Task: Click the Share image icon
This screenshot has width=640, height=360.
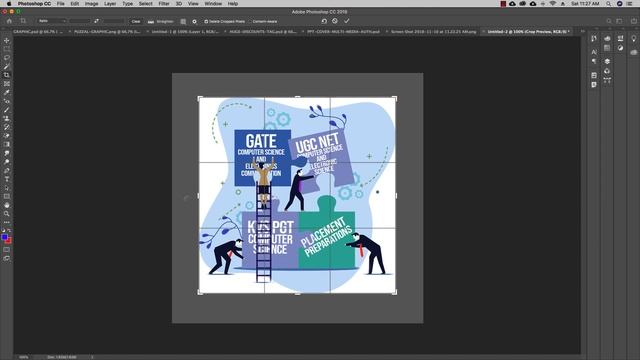Action: pyautogui.click(x=634, y=21)
